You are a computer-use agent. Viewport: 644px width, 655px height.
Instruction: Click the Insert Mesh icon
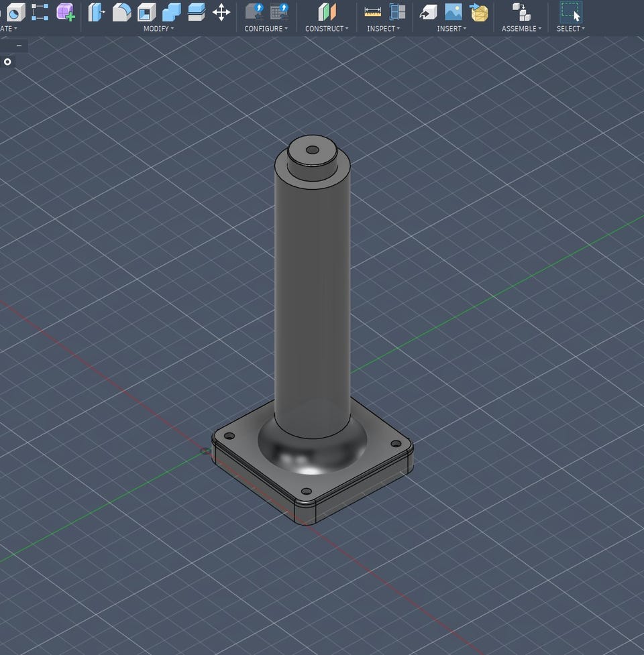click(479, 11)
